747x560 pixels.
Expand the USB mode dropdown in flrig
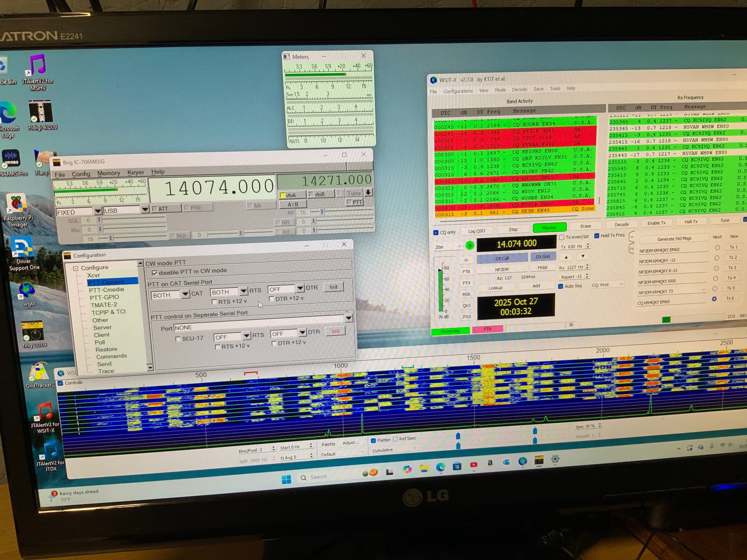(145, 210)
